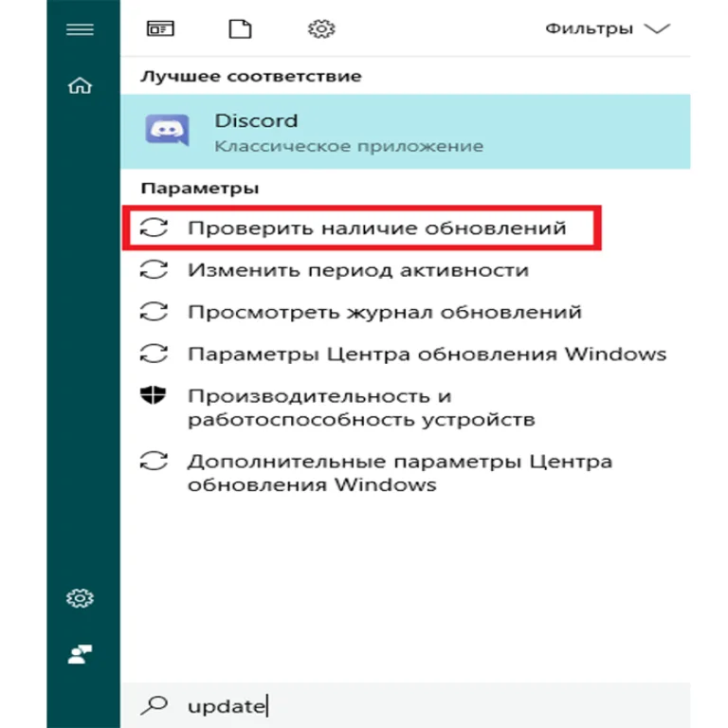Image resolution: width=728 pixels, height=728 pixels.
Task: Go to Home in the search sidebar
Action: [x=80, y=85]
